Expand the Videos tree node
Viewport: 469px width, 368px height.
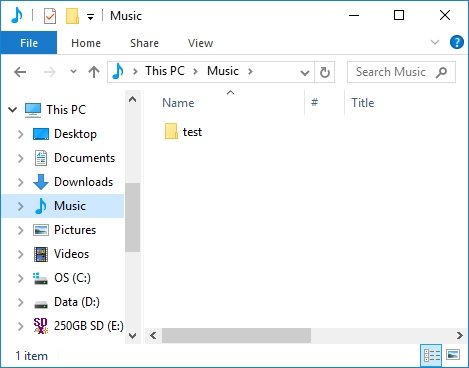tap(20, 254)
